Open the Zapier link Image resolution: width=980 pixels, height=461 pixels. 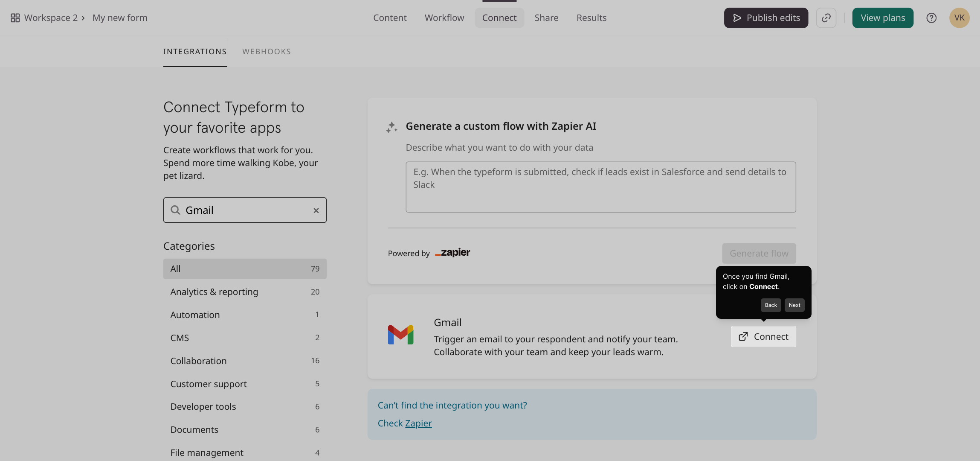(418, 423)
